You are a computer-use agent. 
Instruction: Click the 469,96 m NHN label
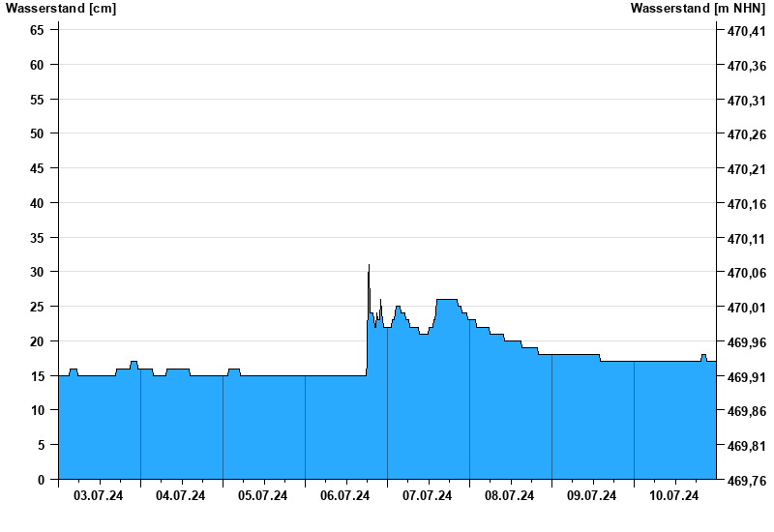pos(746,342)
